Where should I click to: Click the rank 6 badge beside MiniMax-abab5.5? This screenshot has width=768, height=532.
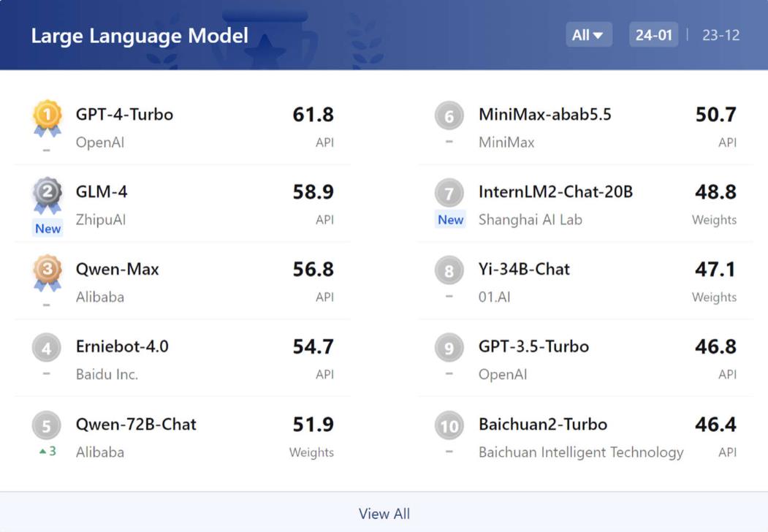point(449,116)
